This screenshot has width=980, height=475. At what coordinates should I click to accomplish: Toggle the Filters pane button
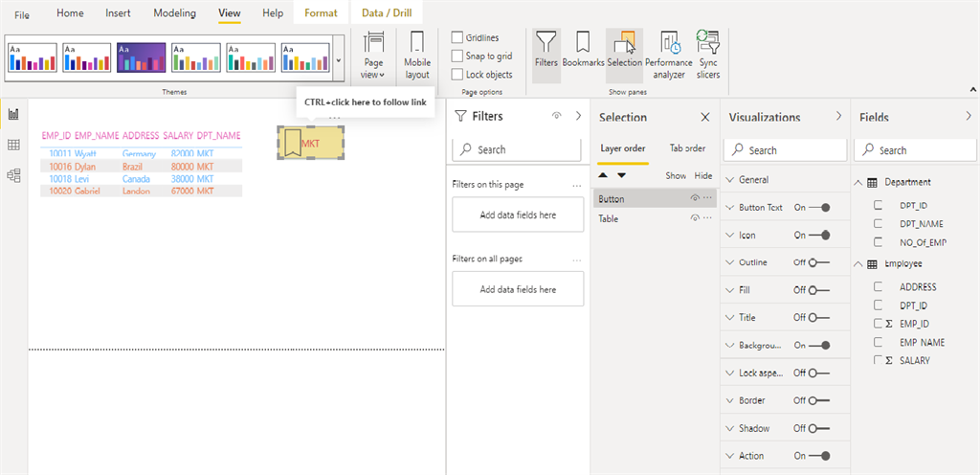(x=546, y=57)
